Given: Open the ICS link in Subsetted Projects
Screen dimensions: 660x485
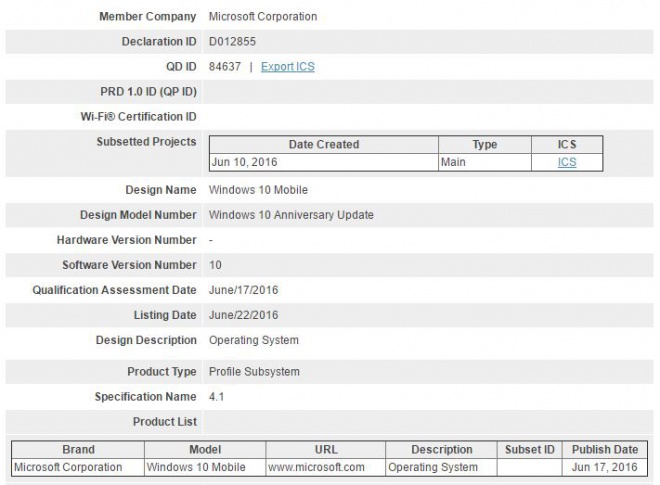Looking at the screenshot, I should [x=567, y=162].
